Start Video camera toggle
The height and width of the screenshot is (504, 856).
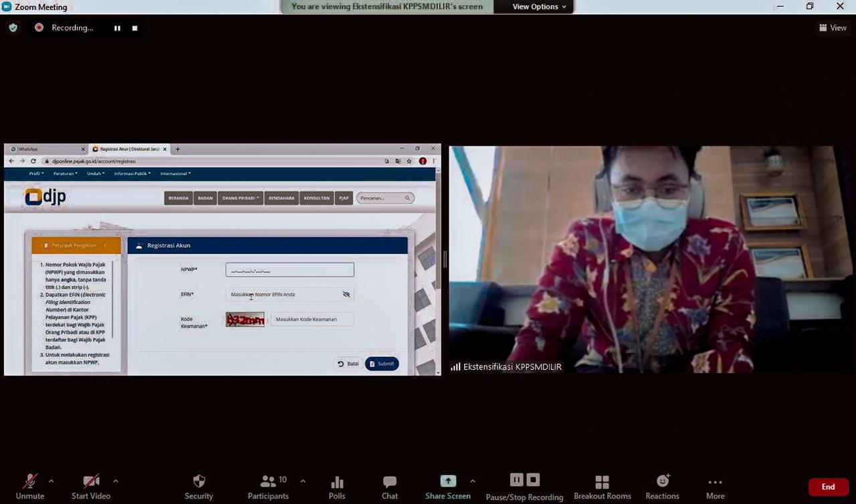[x=91, y=481]
